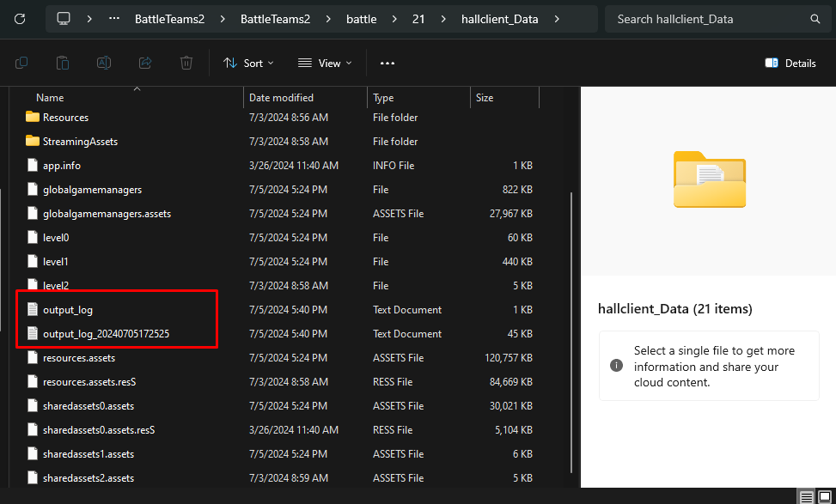Sort by the Name column header

50,98
